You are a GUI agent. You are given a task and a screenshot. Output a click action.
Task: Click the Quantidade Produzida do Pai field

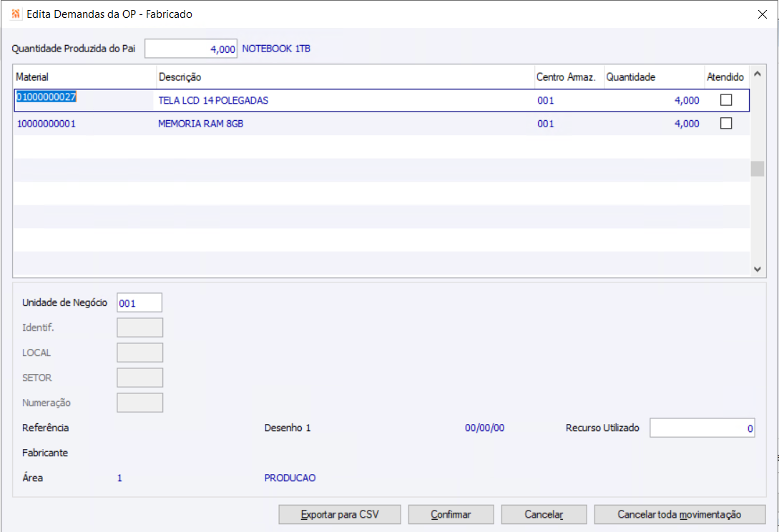point(191,49)
